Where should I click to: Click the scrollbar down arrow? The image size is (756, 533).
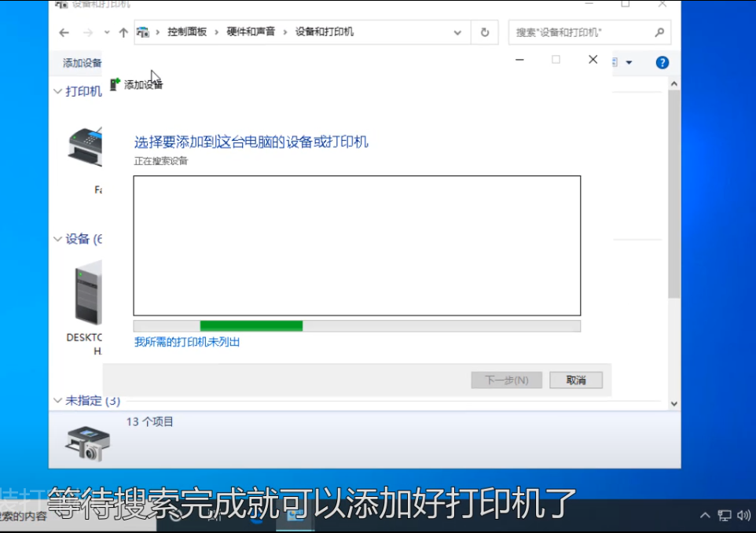coord(674,404)
